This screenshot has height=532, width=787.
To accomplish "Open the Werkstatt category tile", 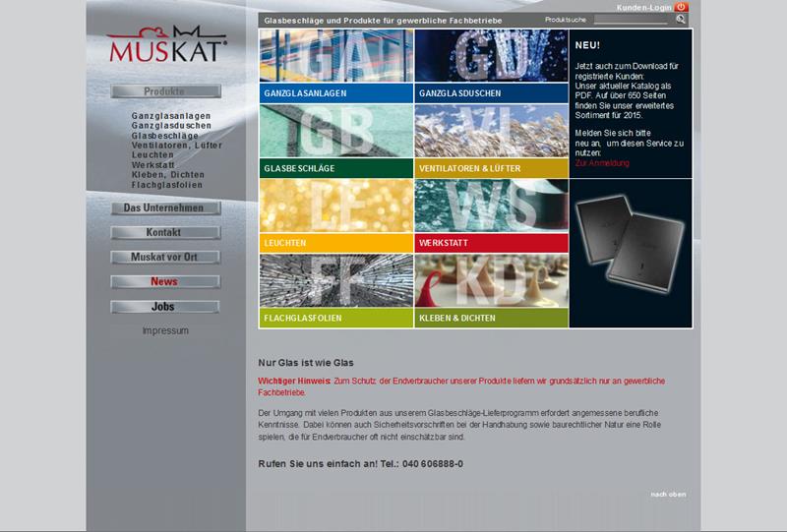I will [x=491, y=215].
